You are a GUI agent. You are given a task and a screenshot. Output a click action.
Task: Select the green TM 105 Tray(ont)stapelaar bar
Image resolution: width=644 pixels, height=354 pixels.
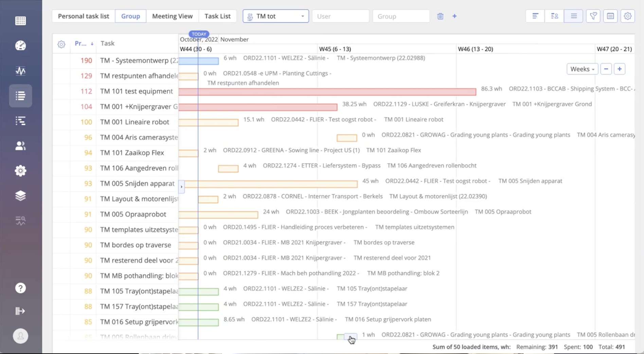[199, 292]
